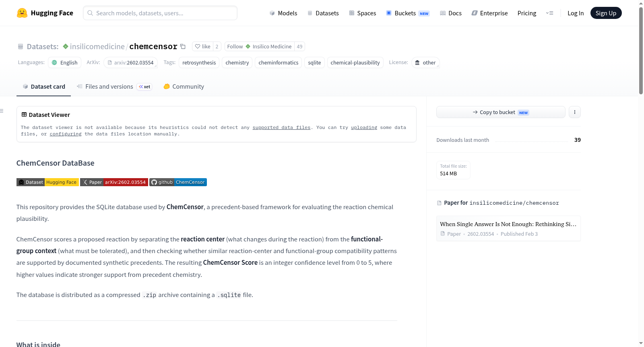Click the heart like button
This screenshot has width=644, height=347.
[x=202, y=46]
